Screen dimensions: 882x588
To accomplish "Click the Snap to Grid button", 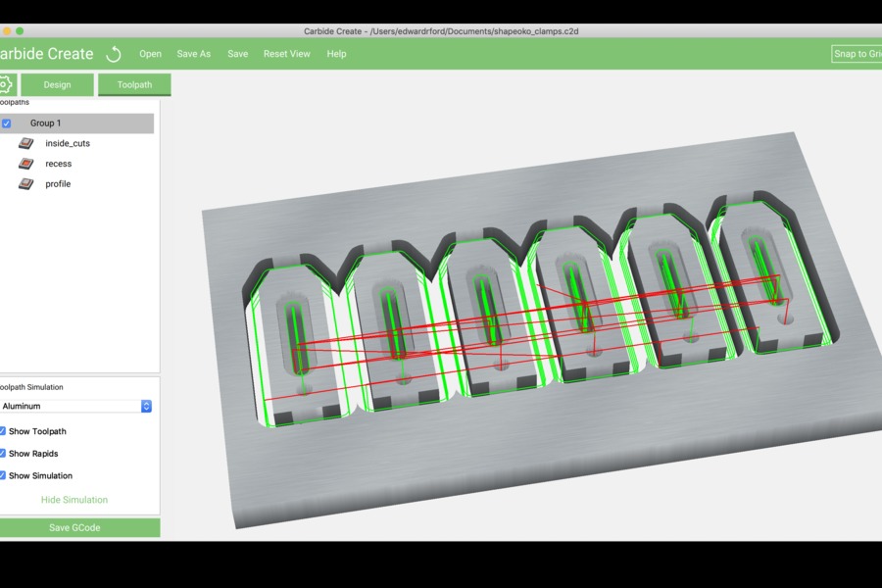I will pos(857,54).
